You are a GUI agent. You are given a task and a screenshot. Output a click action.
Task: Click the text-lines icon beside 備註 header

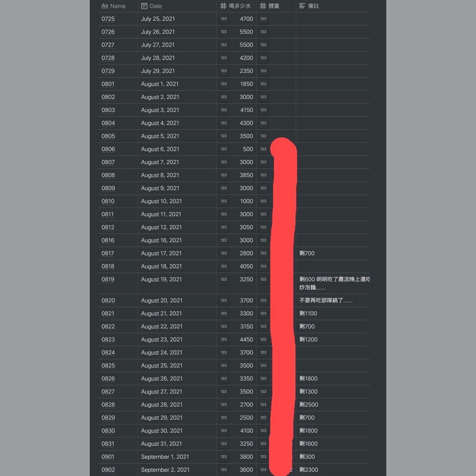(302, 6)
